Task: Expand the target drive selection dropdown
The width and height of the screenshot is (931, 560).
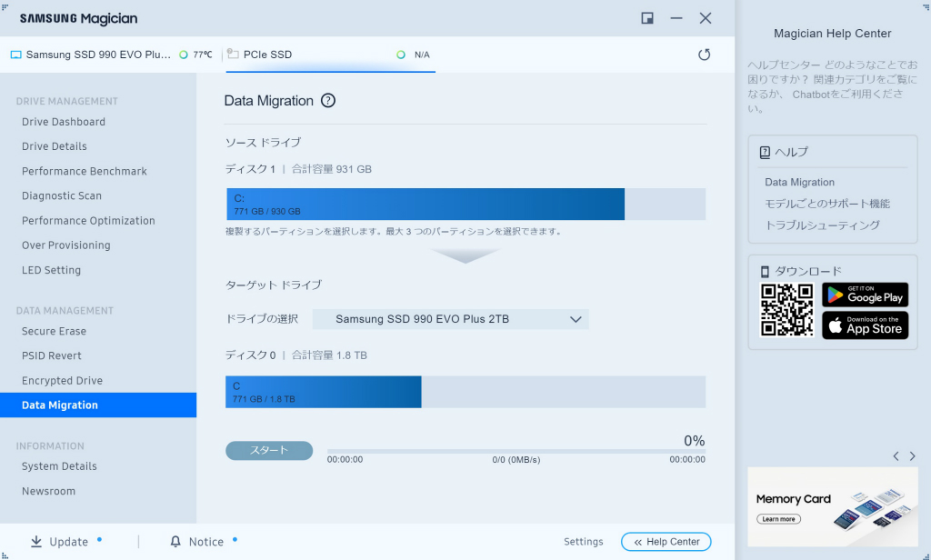Action: [451, 319]
